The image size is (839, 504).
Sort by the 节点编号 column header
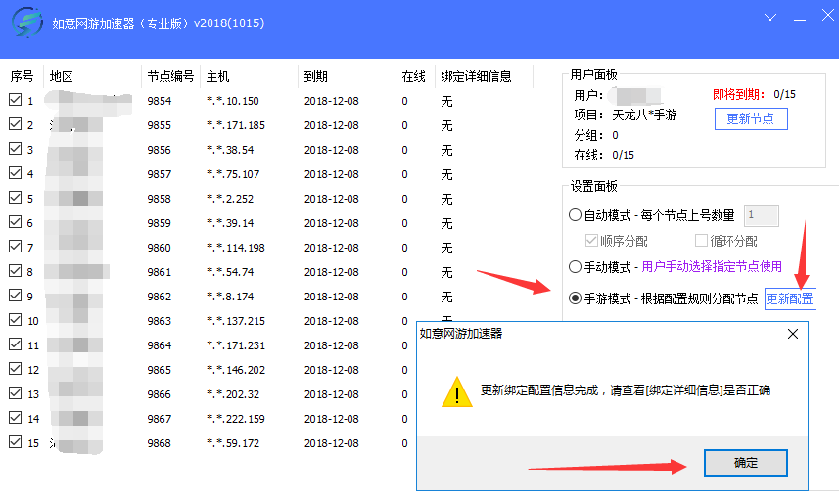170,76
